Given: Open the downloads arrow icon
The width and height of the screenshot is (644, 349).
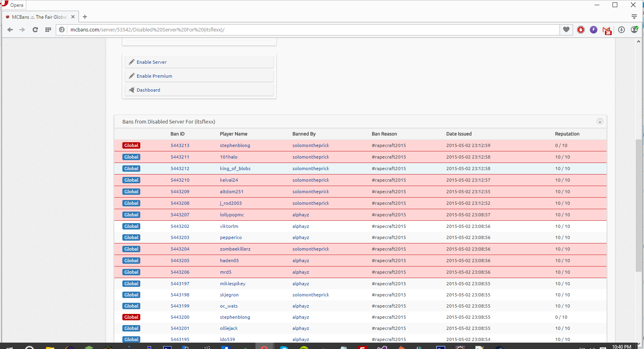Looking at the screenshot, I should point(621,29).
